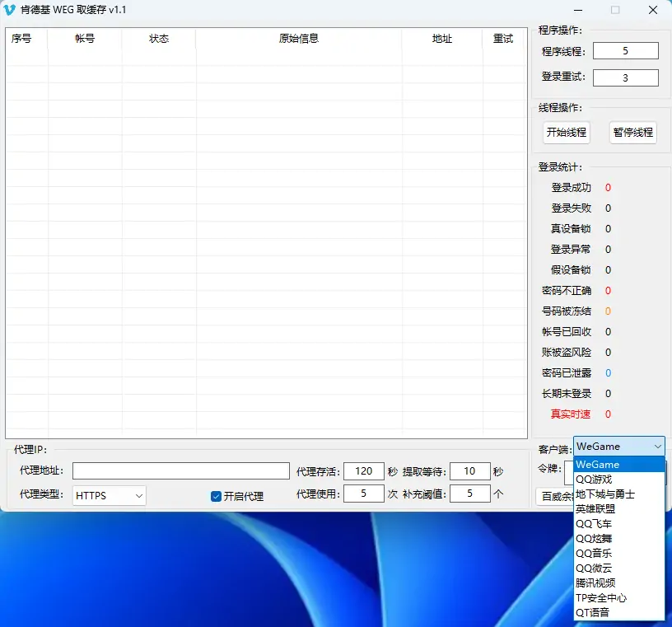Click the 登录失败 statistic label
The height and width of the screenshot is (627, 672).
click(571, 208)
